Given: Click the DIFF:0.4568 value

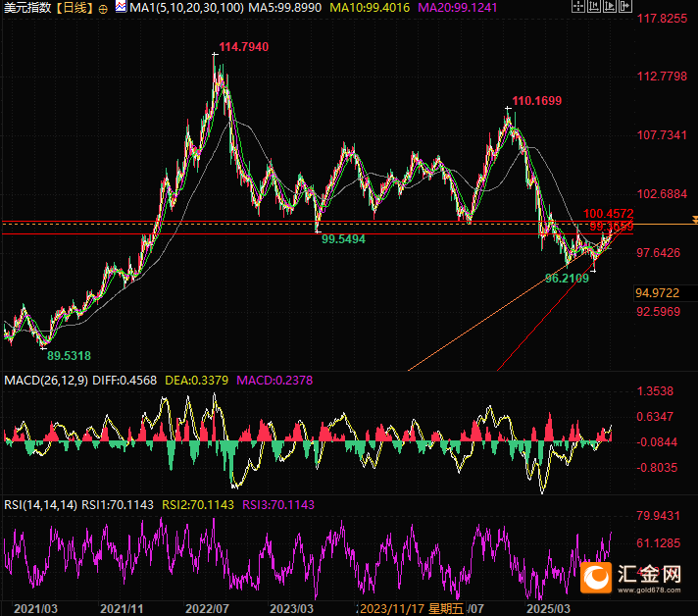Looking at the screenshot, I should tap(125, 381).
